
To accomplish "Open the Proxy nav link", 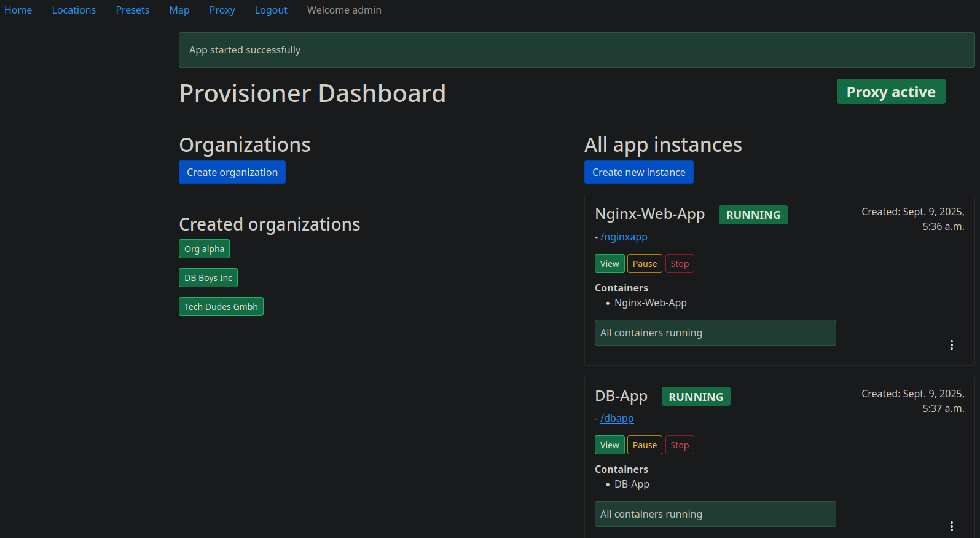I will click(222, 10).
